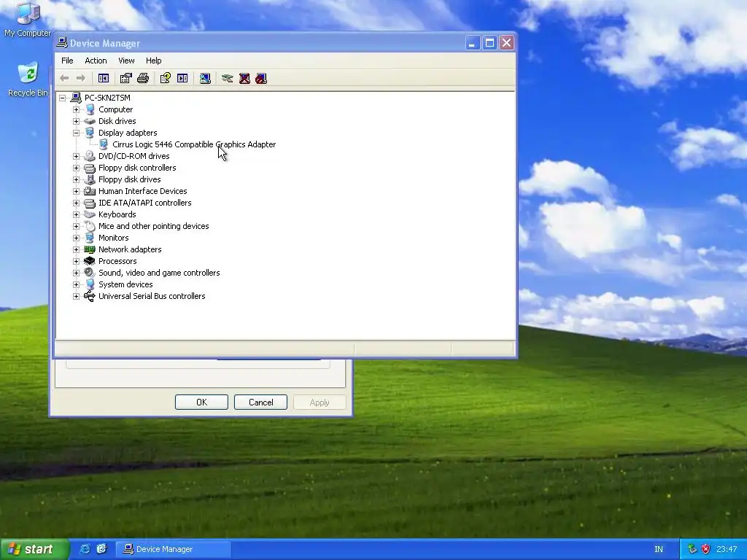Screen dimensions: 747x560
Task: Click the Help toolbar icon
Action: [x=166, y=78]
